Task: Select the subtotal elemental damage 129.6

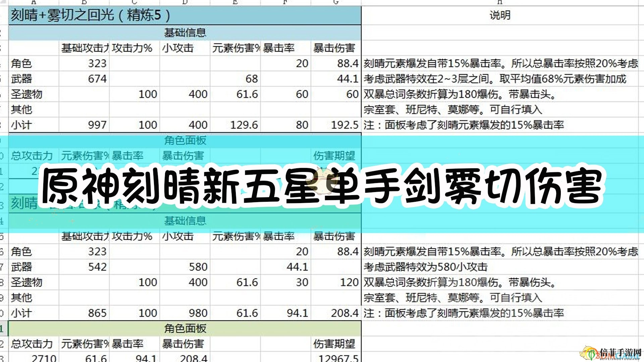Action: tap(235, 125)
